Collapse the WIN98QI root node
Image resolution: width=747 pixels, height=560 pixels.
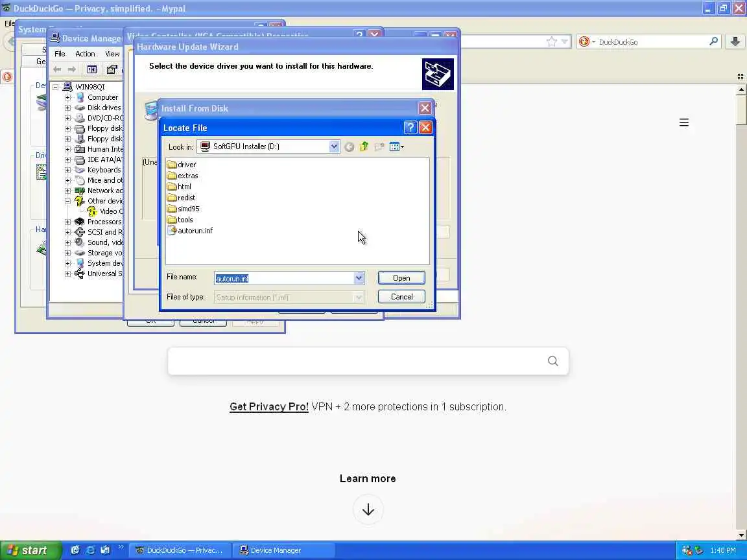tap(56, 87)
